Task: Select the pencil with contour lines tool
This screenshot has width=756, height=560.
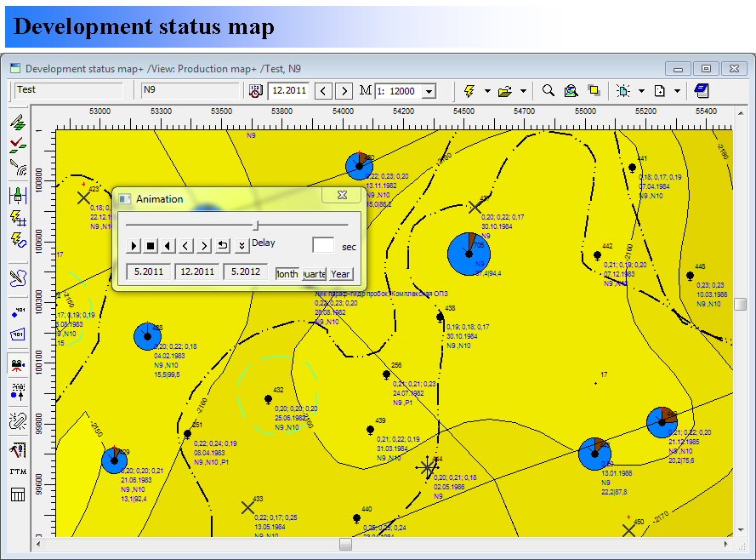Action: coord(18,168)
